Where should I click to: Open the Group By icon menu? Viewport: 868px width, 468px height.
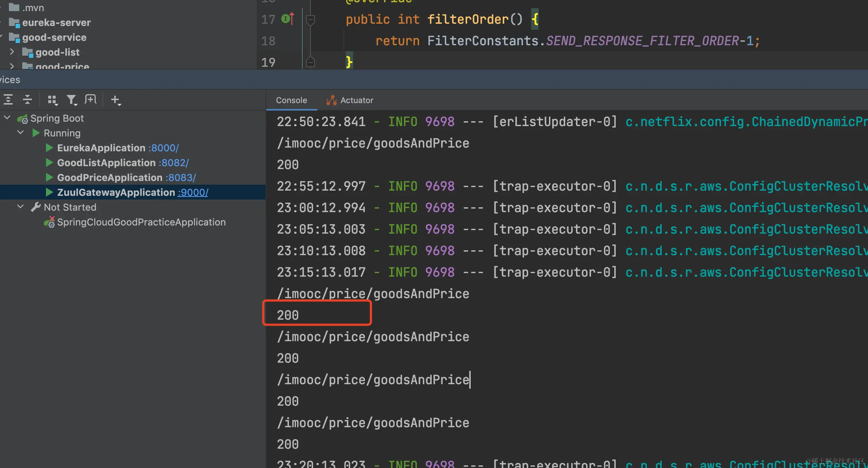(52, 100)
